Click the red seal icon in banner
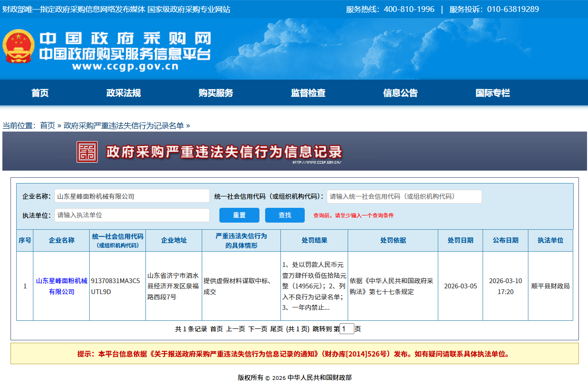588x388 pixels. pos(87,152)
